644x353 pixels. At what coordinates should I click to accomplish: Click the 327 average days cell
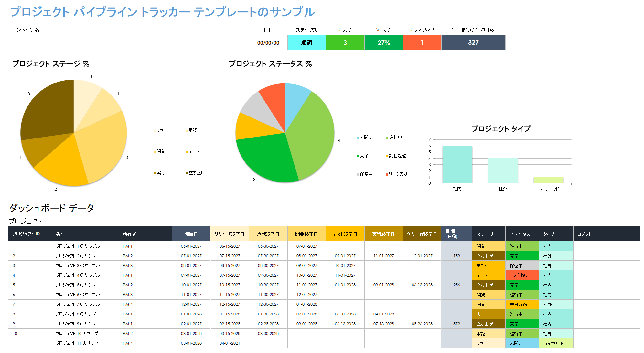tap(473, 42)
